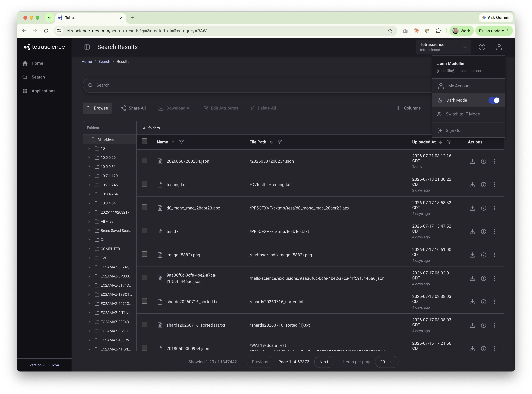Click the user profile icon
The height and width of the screenshot is (394, 532).
[x=499, y=47]
